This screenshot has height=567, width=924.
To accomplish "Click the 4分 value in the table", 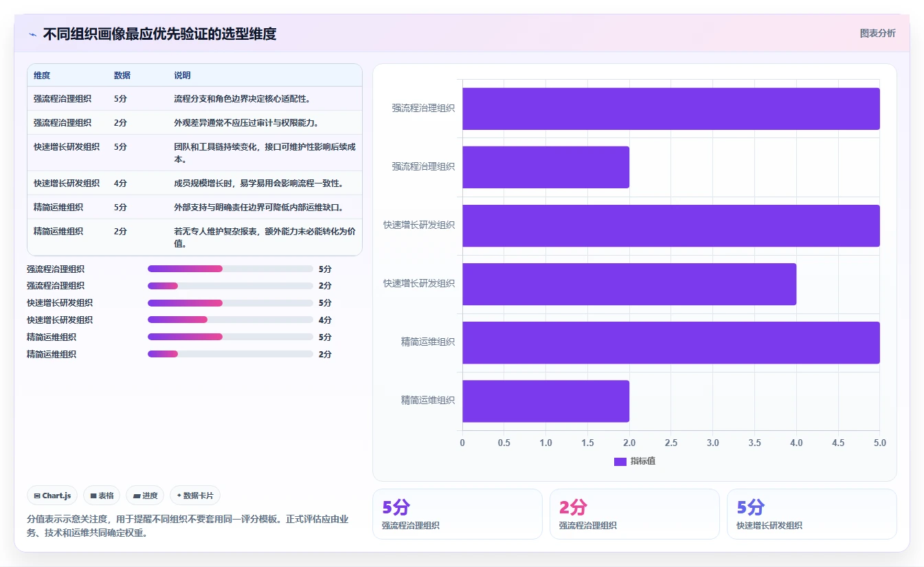I will click(x=120, y=183).
